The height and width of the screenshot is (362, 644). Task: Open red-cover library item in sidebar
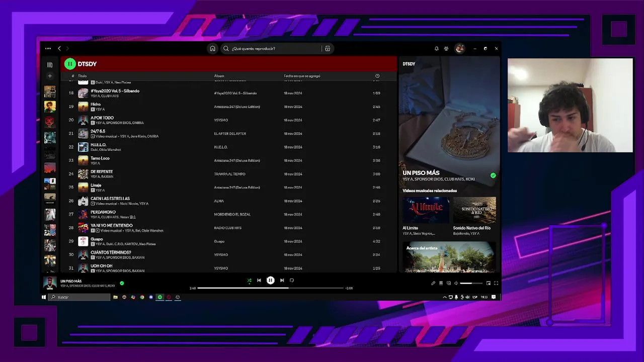50,122
